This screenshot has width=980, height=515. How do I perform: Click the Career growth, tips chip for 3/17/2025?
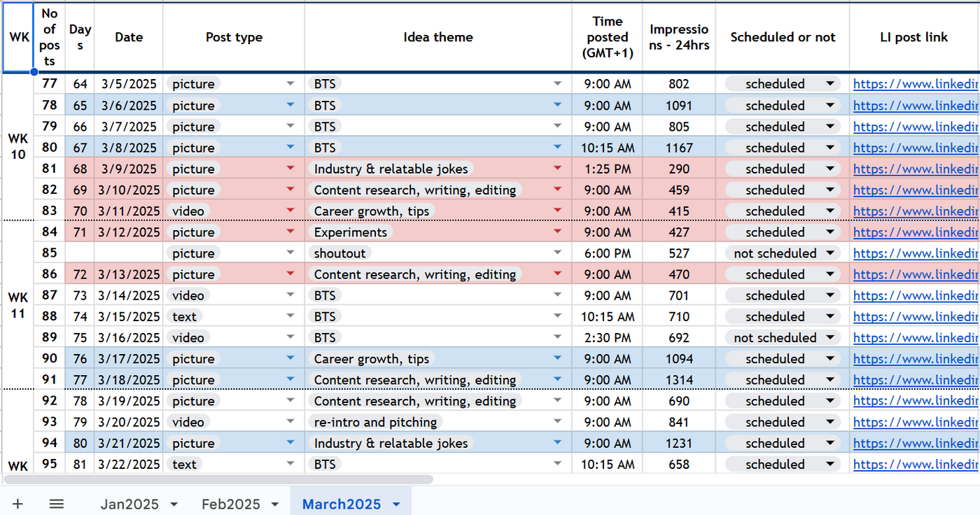pyautogui.click(x=372, y=359)
